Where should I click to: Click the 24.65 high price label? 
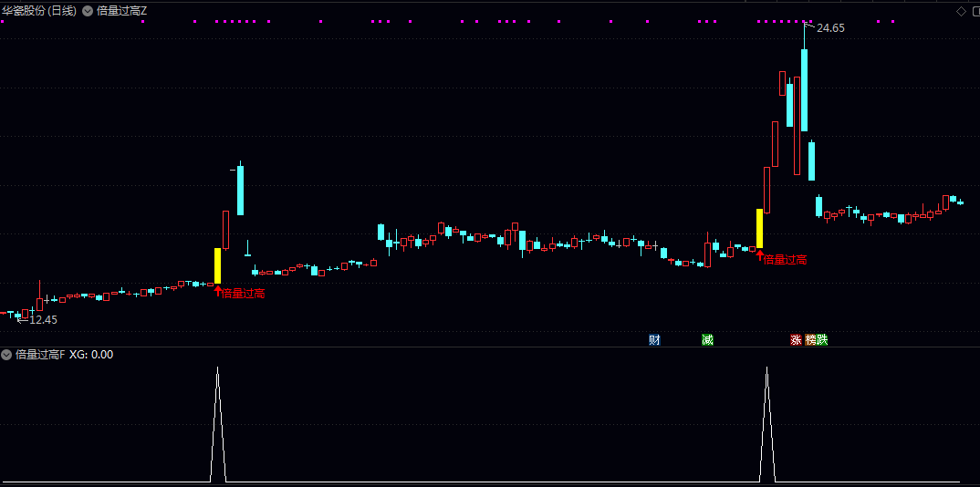click(830, 27)
